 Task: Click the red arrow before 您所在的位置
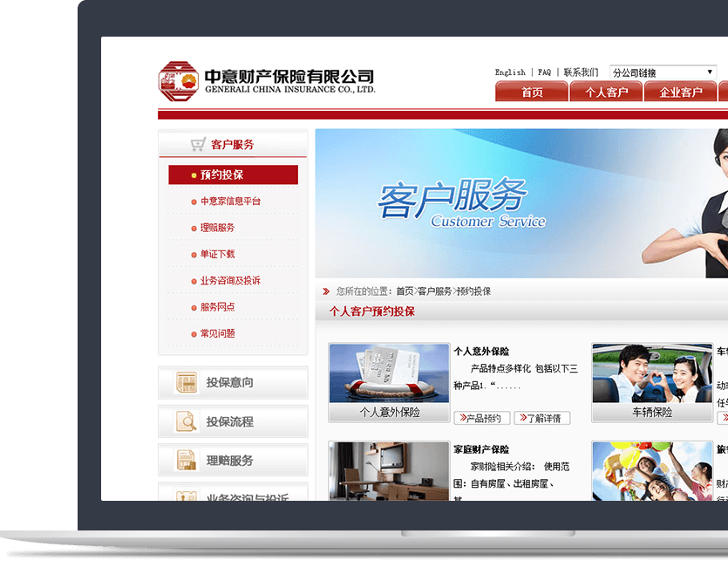326,291
